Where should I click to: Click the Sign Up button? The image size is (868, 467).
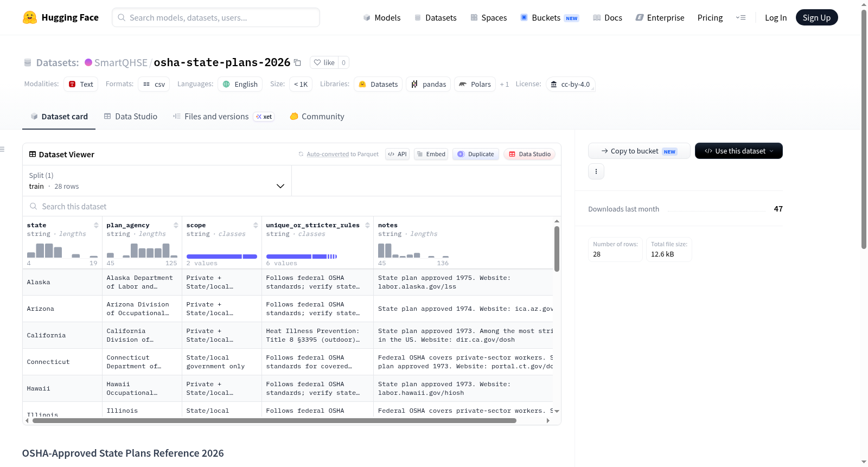click(x=816, y=17)
